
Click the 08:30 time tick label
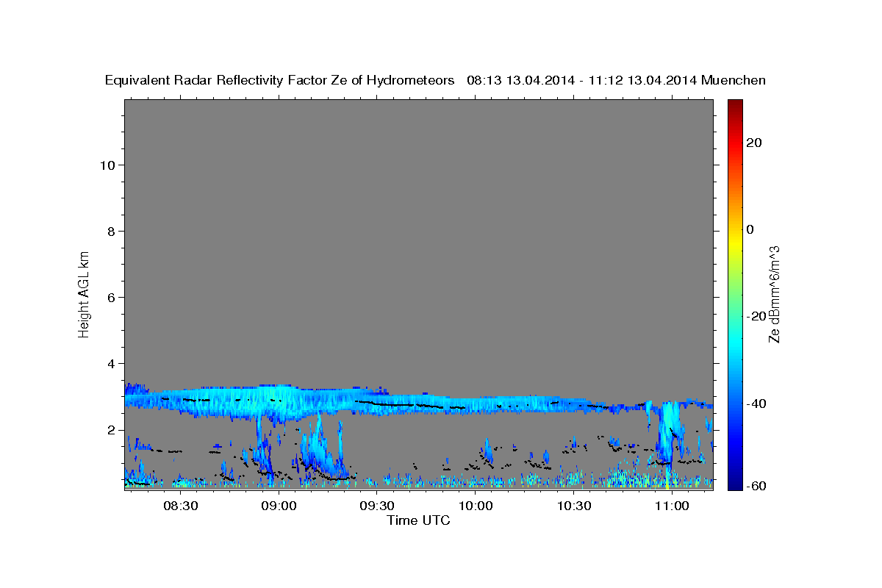[181, 506]
